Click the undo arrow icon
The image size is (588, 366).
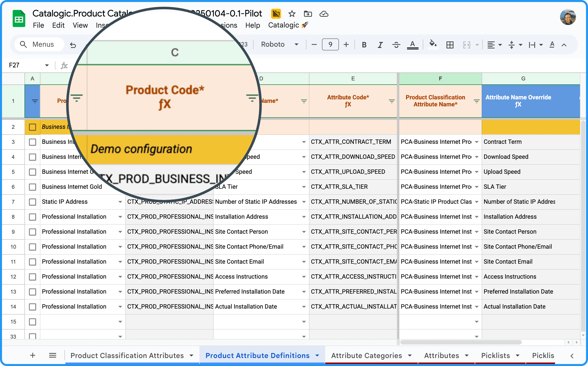[73, 45]
